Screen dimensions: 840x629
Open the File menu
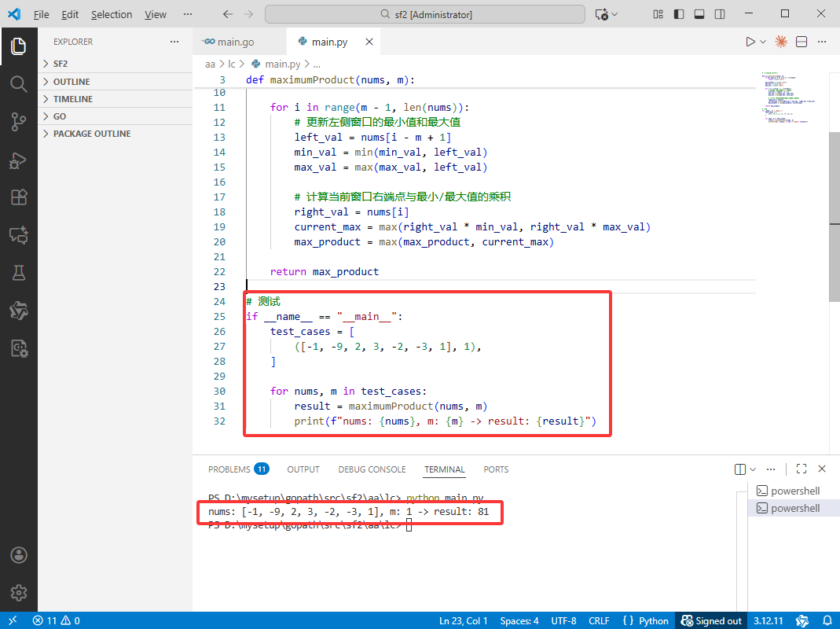click(x=41, y=14)
